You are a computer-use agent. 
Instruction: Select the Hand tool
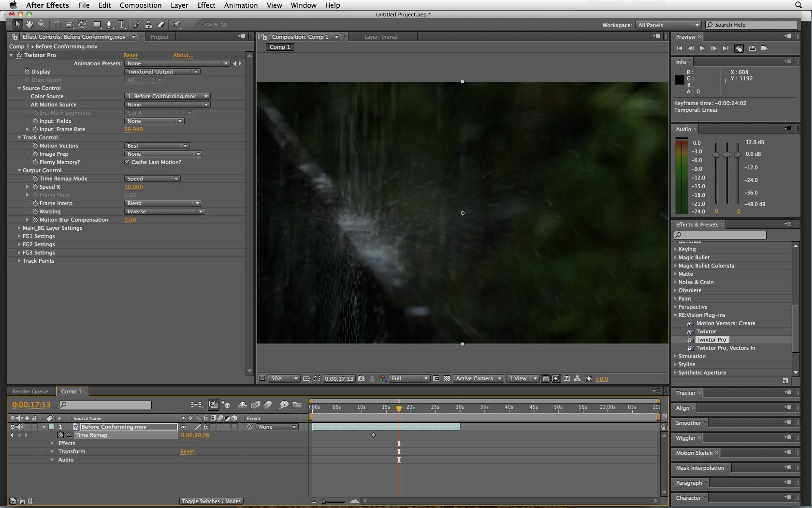[x=29, y=24]
